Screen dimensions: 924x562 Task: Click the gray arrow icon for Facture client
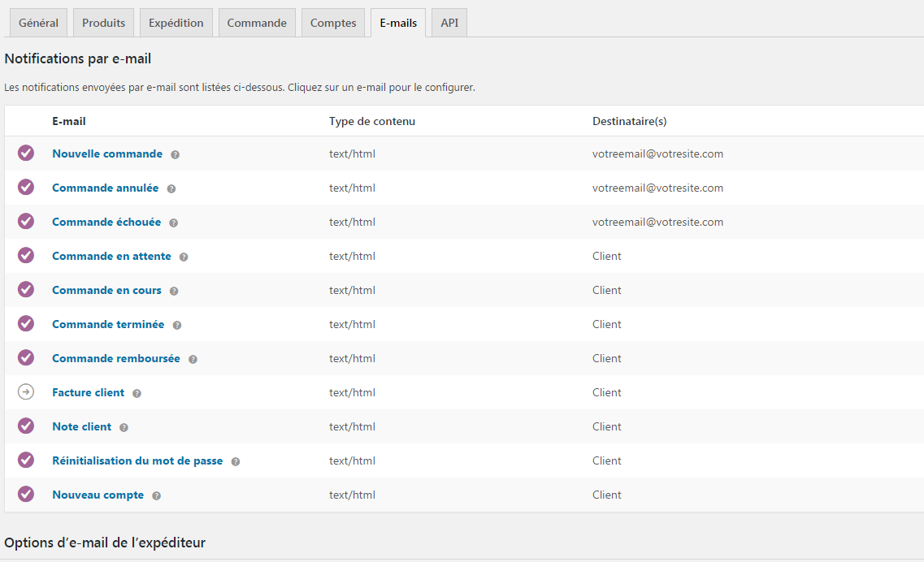(25, 391)
